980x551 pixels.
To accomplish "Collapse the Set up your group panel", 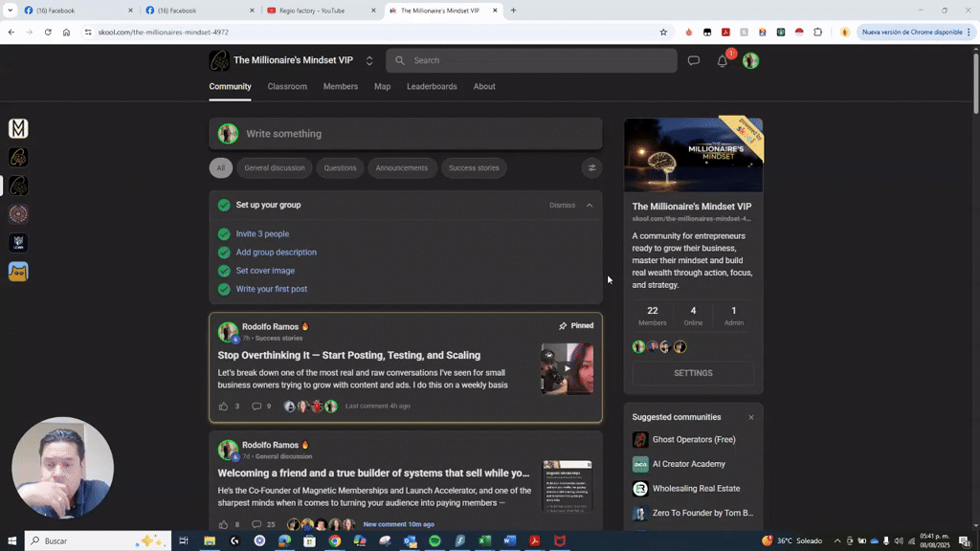I will click(x=590, y=205).
